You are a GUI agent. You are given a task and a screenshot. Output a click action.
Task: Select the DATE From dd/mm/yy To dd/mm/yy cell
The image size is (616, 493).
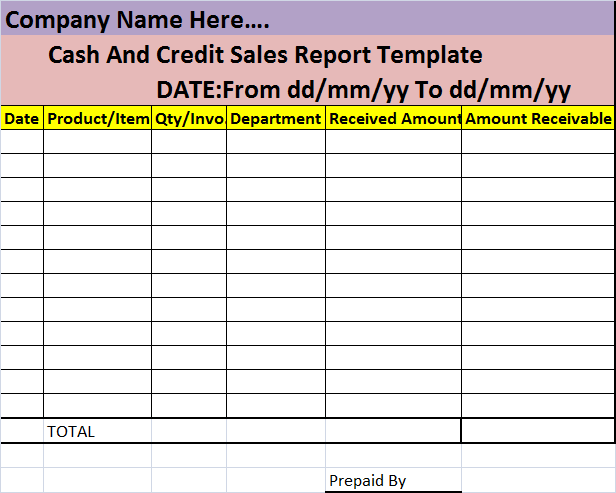coord(363,90)
